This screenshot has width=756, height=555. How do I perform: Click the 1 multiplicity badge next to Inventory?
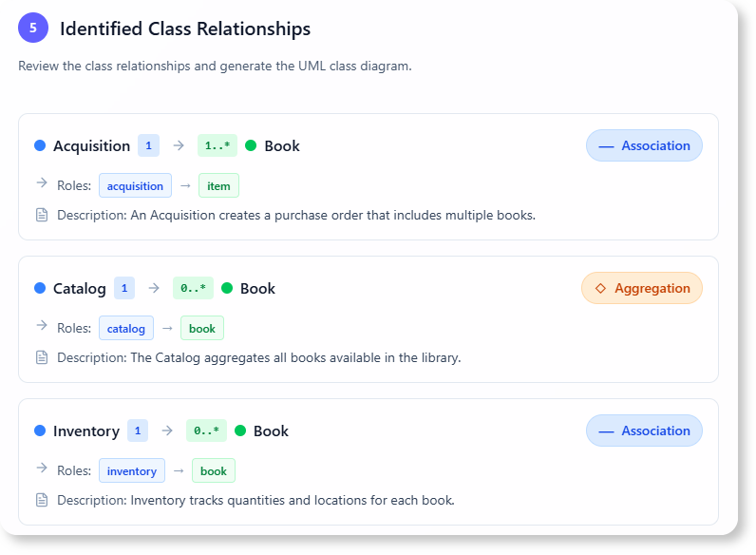(138, 431)
